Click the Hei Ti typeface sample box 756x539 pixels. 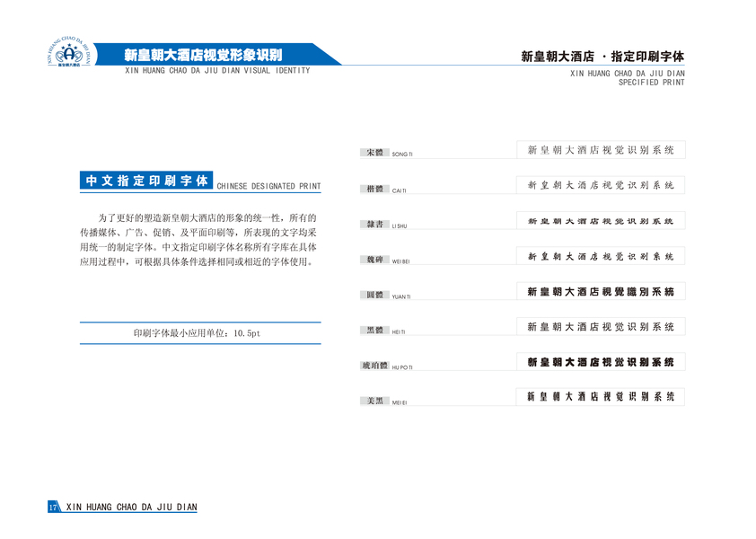pos(601,327)
